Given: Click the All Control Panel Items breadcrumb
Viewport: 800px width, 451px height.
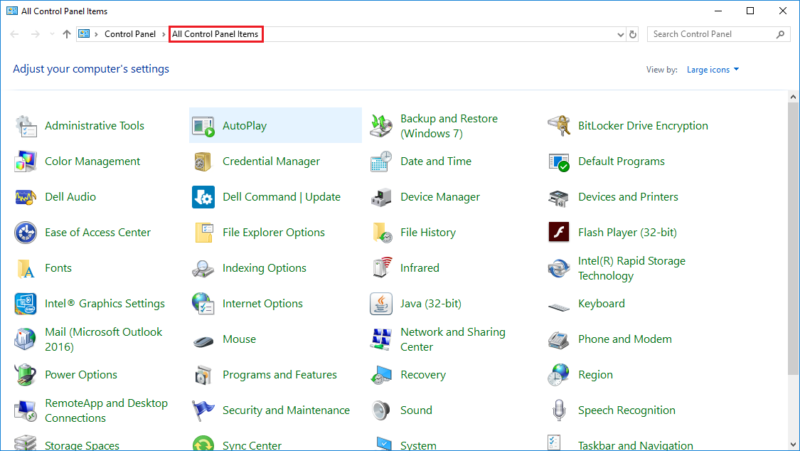Looking at the screenshot, I should click(x=215, y=34).
